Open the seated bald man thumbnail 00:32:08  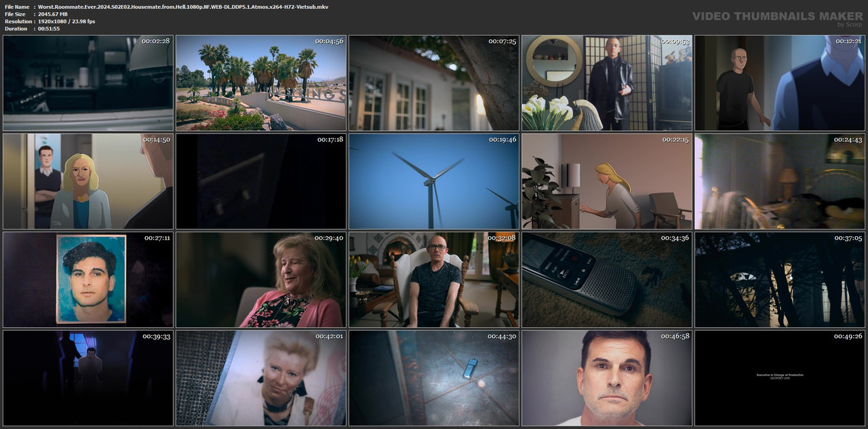tap(434, 280)
